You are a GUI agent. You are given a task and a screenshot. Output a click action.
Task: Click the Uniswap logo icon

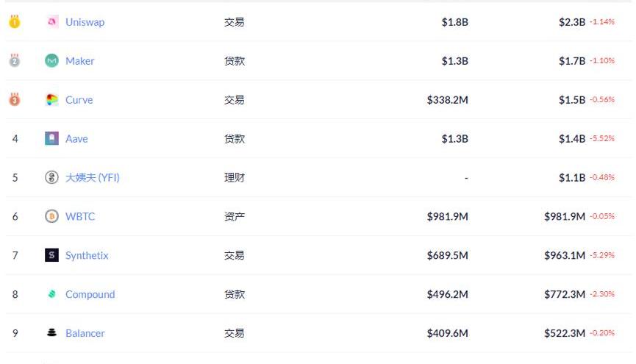[x=51, y=22]
